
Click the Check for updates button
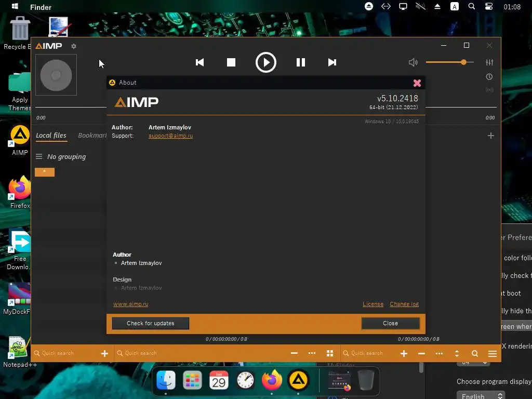[151, 323]
